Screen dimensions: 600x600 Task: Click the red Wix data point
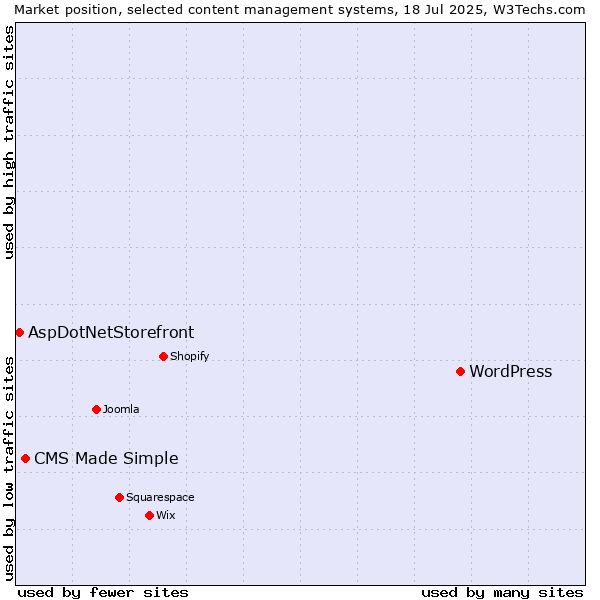[150, 515]
